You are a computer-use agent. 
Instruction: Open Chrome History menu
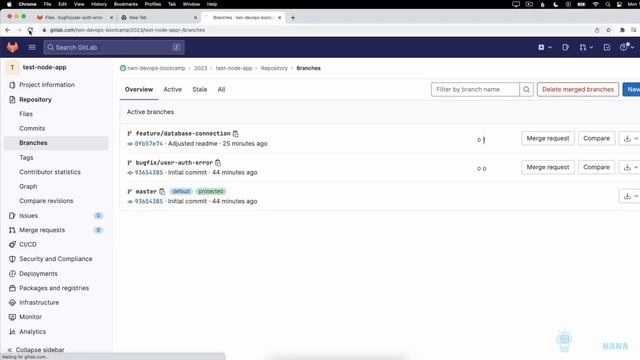(98, 4)
